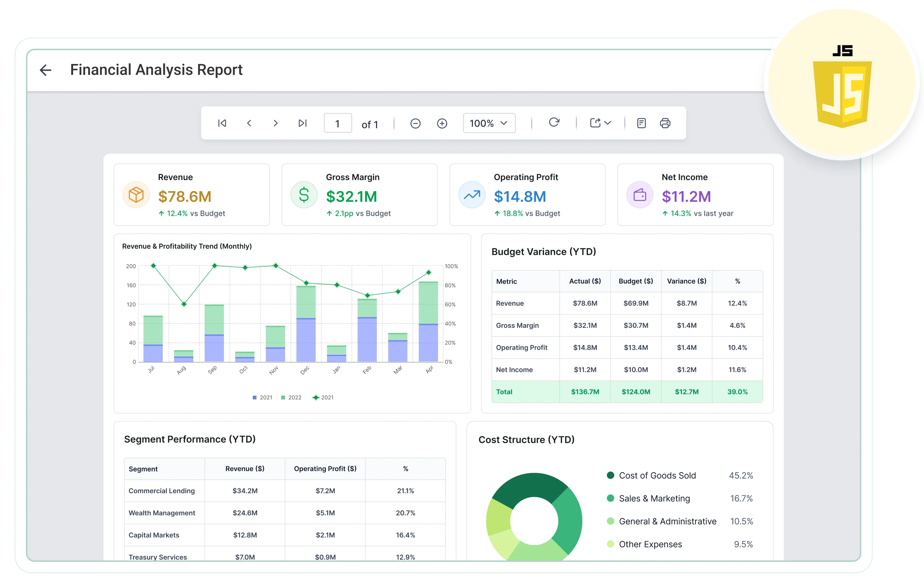This screenshot has height=588, width=924.
Task: Select the General & Administrative legend dot
Action: (610, 521)
